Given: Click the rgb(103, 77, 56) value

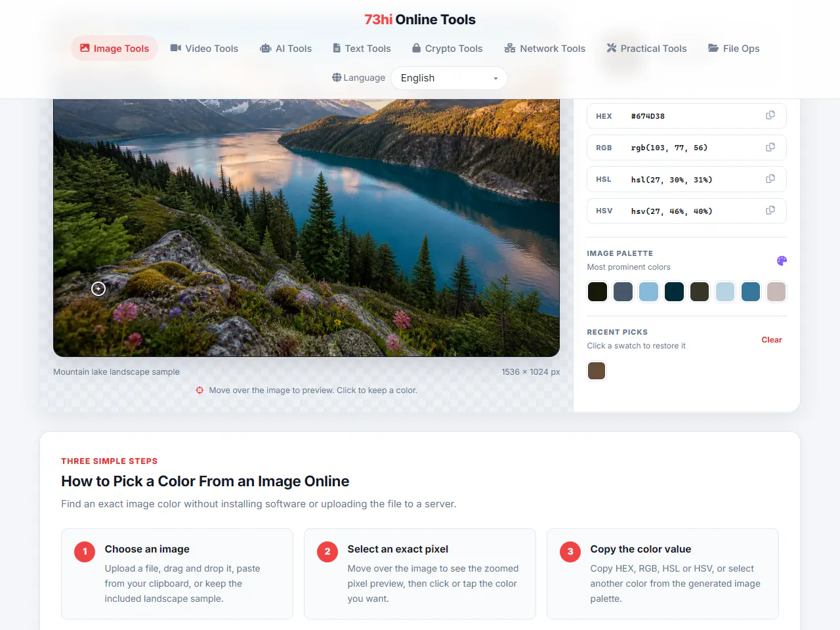Looking at the screenshot, I should 669,148.
